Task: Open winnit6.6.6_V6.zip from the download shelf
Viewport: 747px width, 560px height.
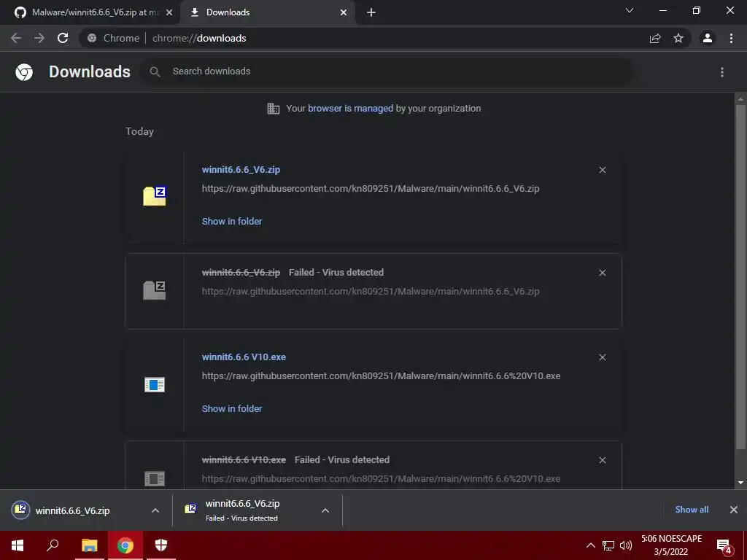Action: pos(72,510)
